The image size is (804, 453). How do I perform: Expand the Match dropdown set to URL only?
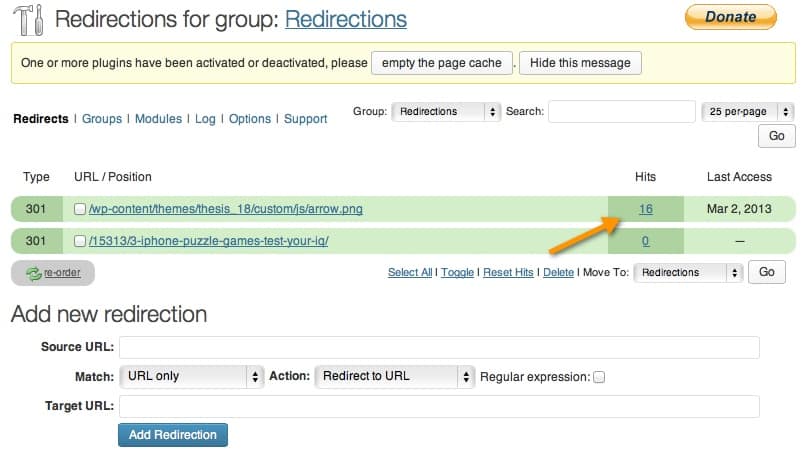point(192,377)
